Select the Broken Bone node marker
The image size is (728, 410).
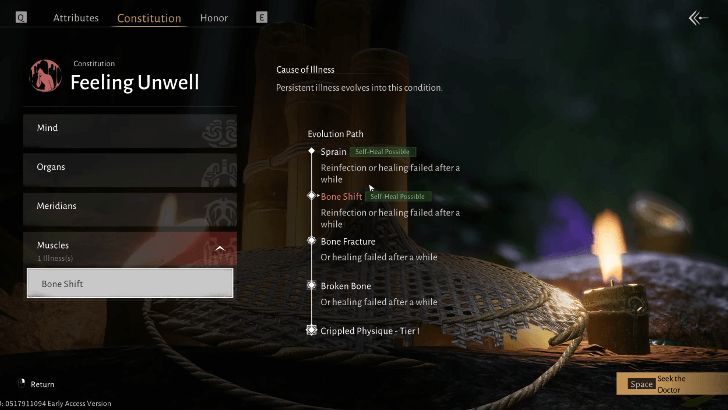tap(312, 285)
